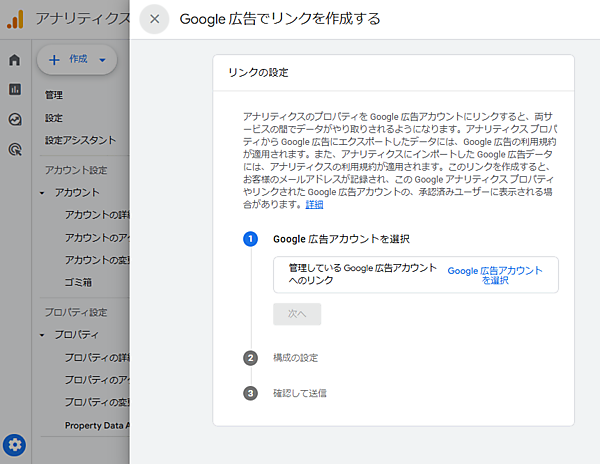This screenshot has width=600, height=464.
Task: Open the Home icon in sidebar
Action: point(15,60)
